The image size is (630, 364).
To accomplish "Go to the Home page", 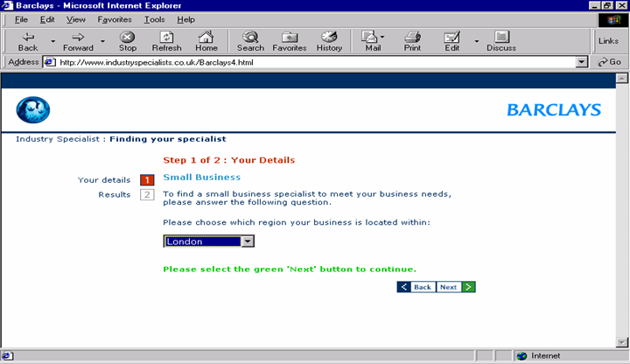I will click(x=206, y=41).
